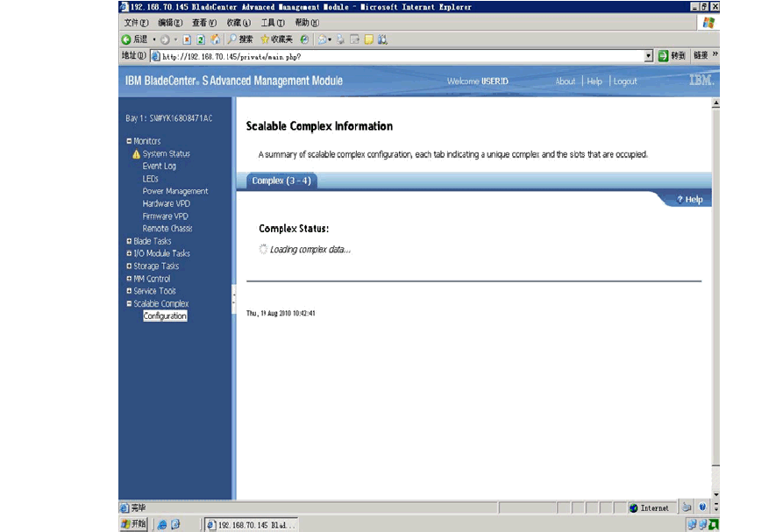This screenshot has width=783, height=532.
Task: Click the History toolbar icon
Action: click(x=304, y=39)
